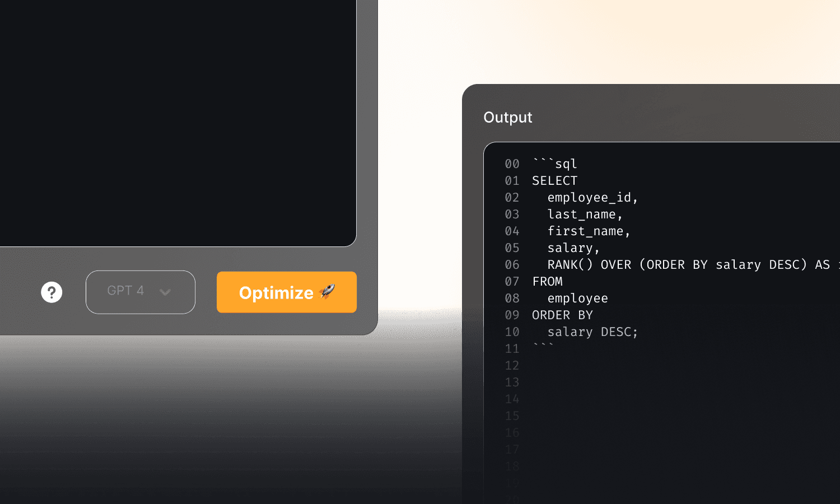
Task: Click the Optimize button
Action: coord(287,292)
